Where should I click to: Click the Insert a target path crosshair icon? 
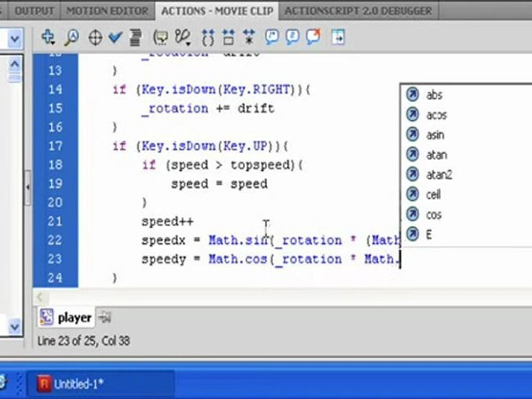(95, 38)
